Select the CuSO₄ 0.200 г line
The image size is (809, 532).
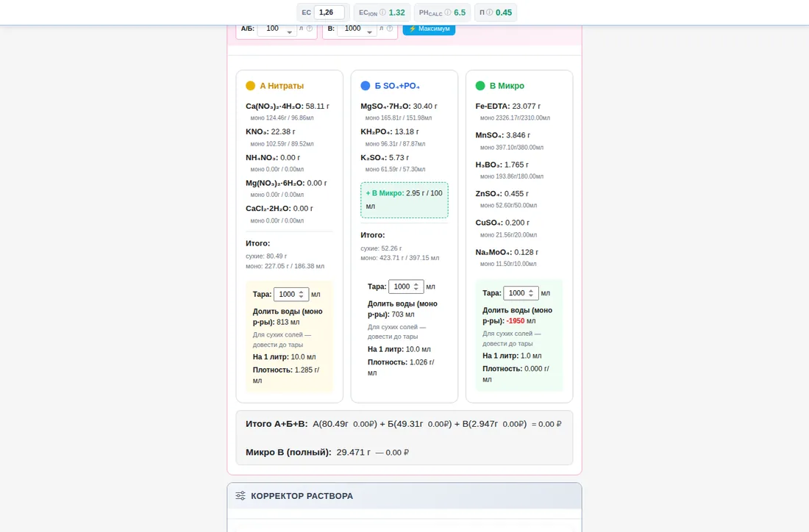point(502,223)
